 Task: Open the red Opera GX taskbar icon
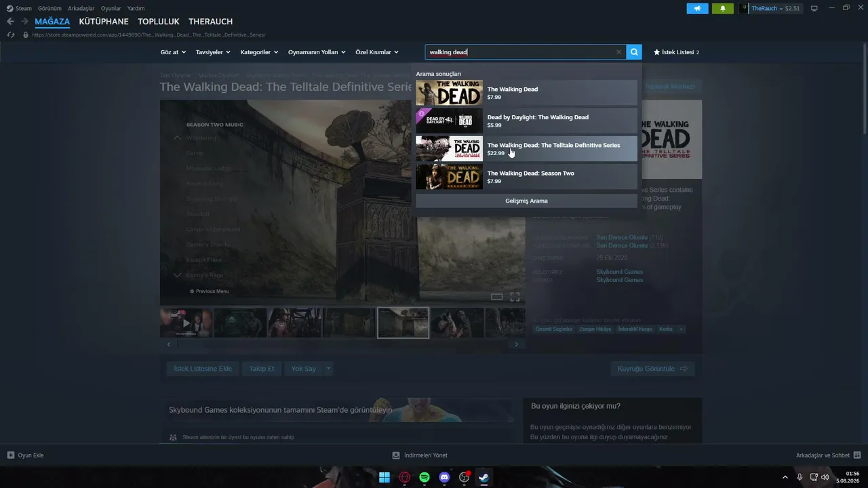(x=405, y=477)
